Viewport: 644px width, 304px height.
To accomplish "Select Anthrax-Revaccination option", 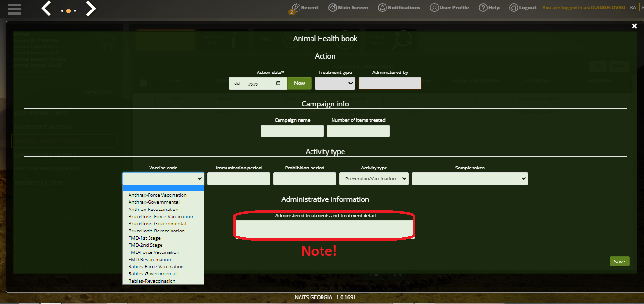I will point(163,209).
